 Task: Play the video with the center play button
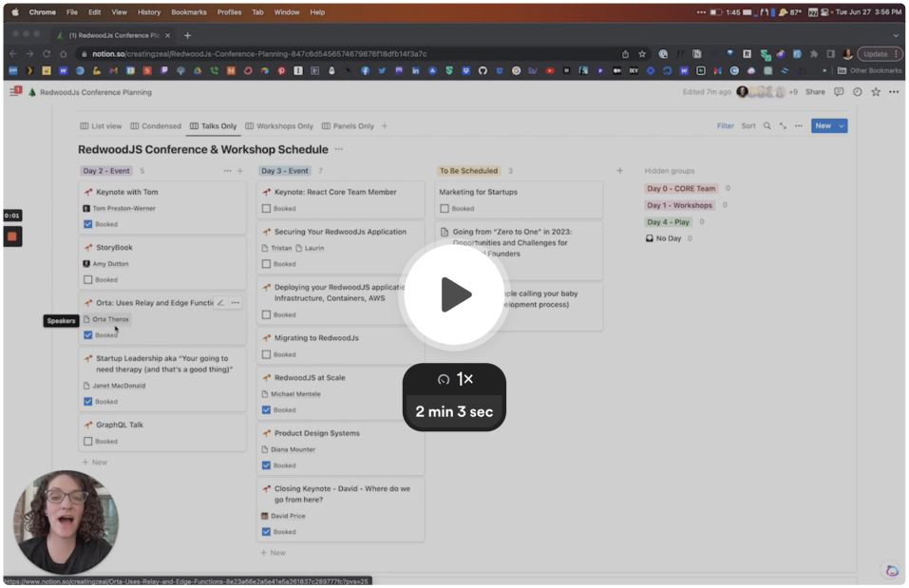coord(454,294)
